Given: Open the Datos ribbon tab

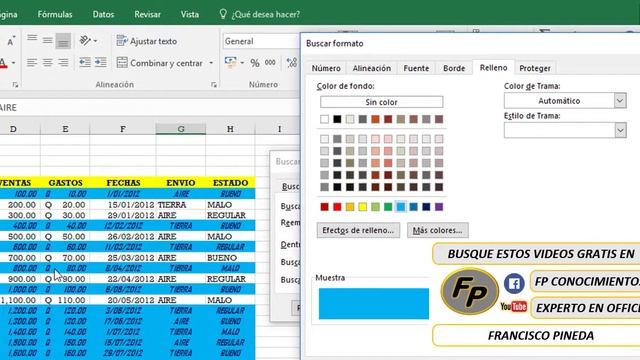Looking at the screenshot, I should 103,14.
